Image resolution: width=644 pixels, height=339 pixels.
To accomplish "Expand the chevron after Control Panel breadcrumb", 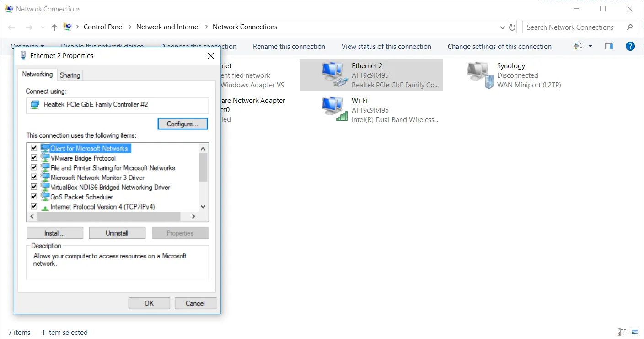I will (130, 27).
